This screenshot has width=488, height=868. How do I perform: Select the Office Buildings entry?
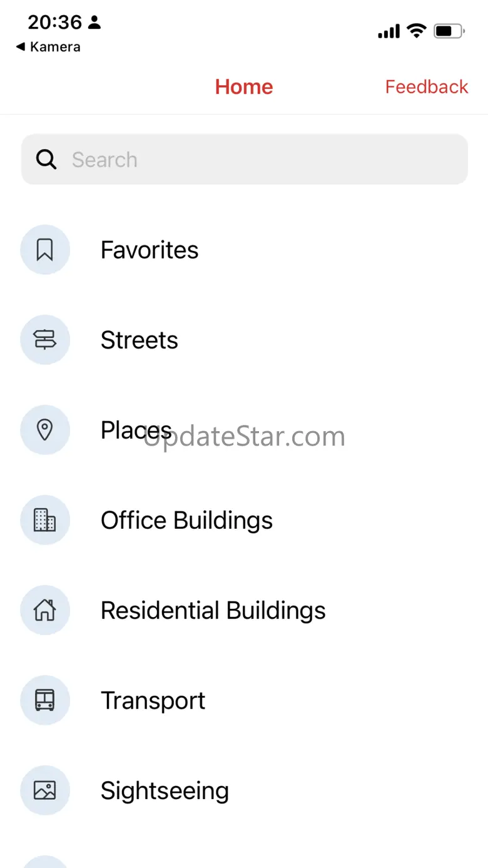pos(186,521)
